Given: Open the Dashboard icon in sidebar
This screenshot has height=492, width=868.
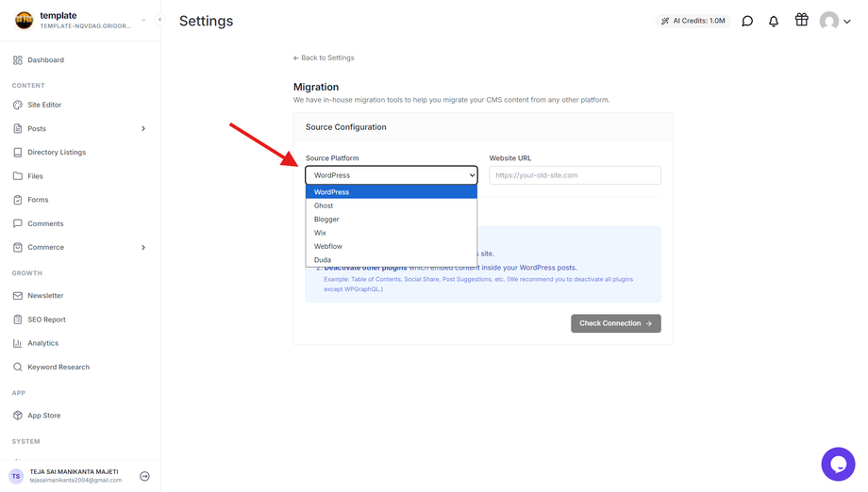Looking at the screenshot, I should pos(18,59).
